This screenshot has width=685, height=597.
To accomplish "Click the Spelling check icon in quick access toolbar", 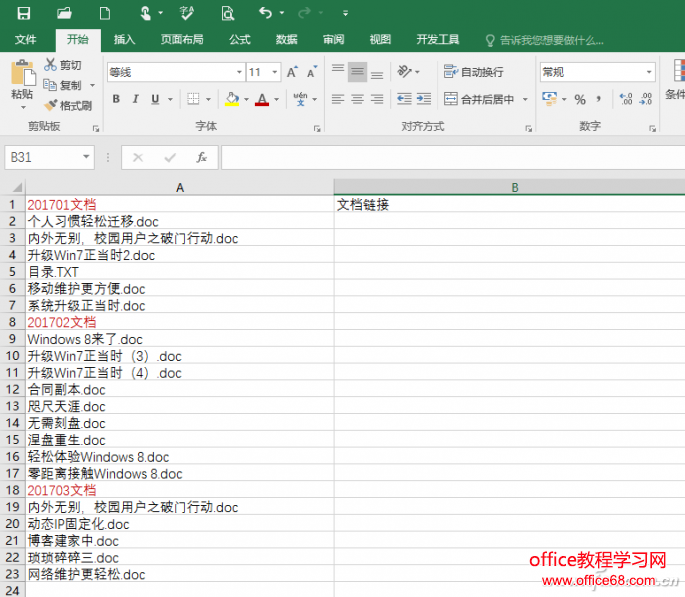I will (187, 13).
